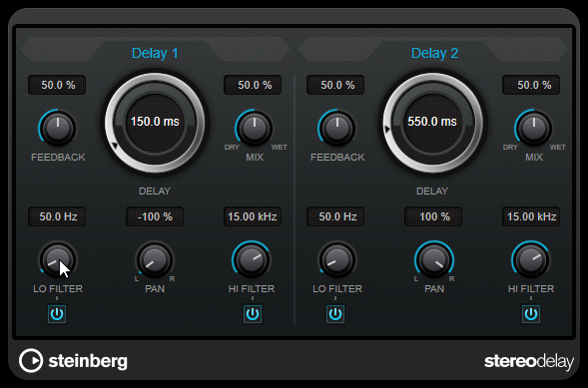This screenshot has height=388, width=588.
Task: Click the Delay 1 Feedback knob
Action: coord(58,128)
